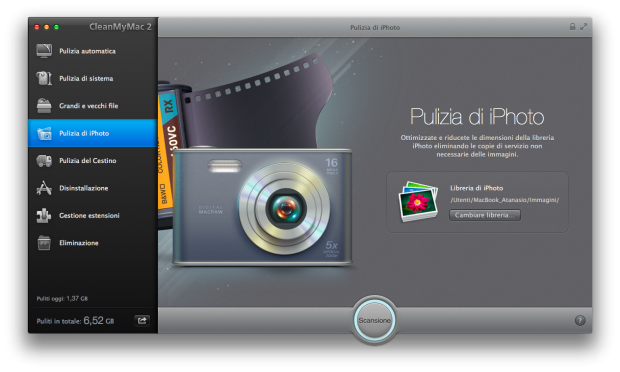Open help with the question mark icon
The height and width of the screenshot is (372, 620).
point(580,321)
